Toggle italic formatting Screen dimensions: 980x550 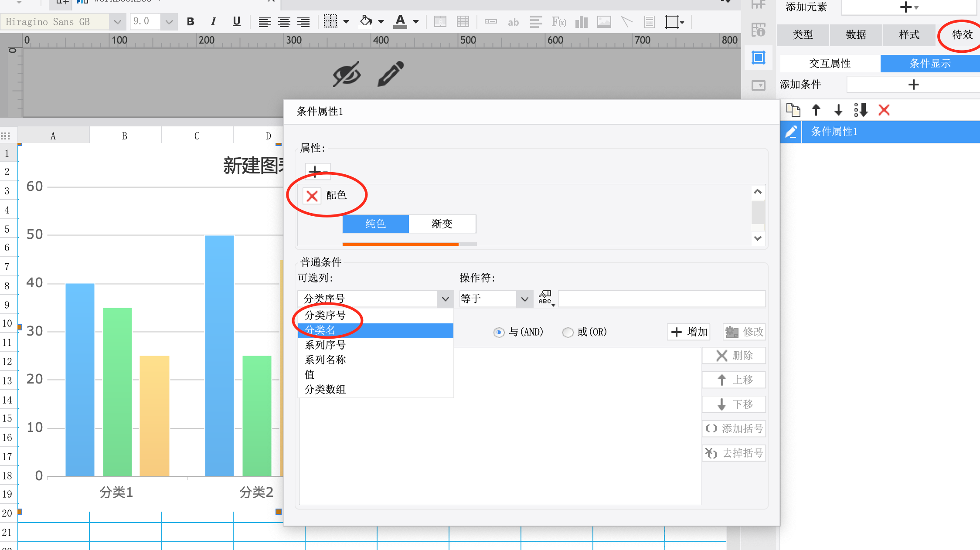[x=213, y=21]
